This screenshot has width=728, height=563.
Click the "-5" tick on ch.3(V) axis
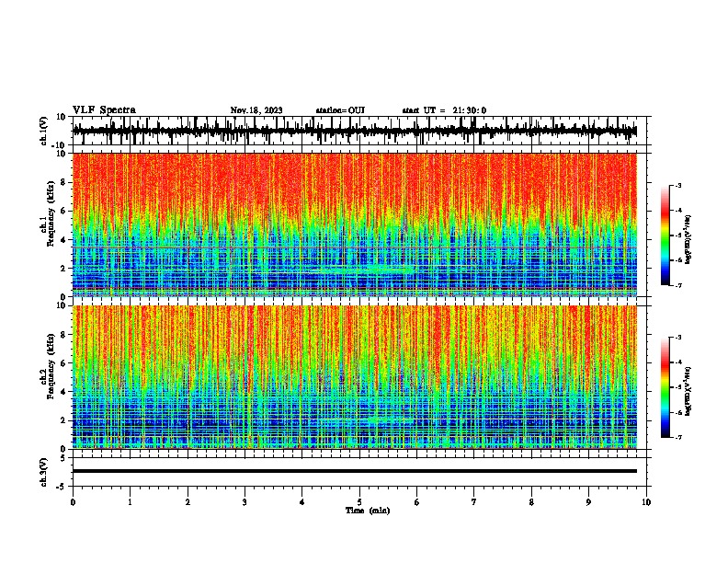63,486
